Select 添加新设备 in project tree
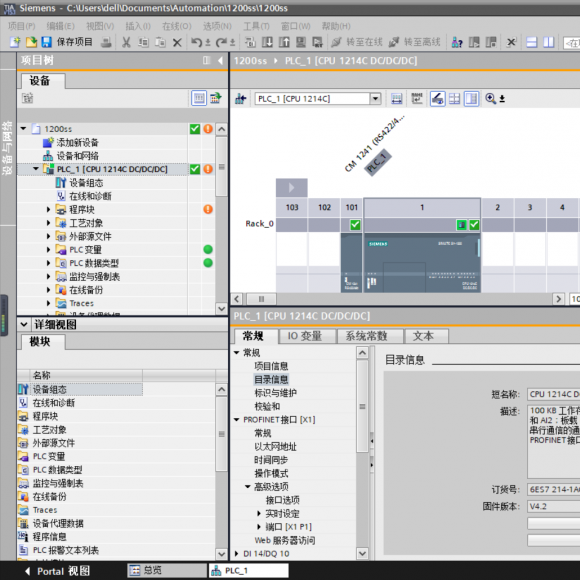 click(78, 142)
